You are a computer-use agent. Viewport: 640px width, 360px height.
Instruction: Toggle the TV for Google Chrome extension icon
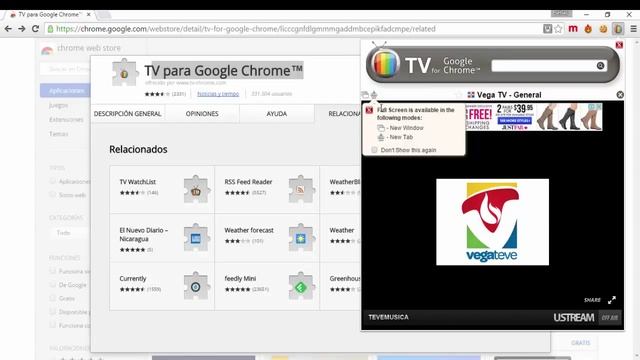point(618,29)
